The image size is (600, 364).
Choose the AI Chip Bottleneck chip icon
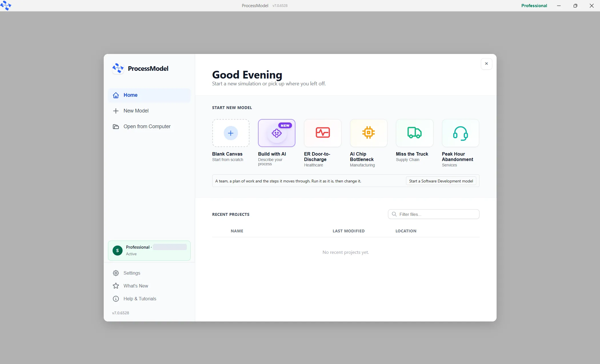point(369,133)
